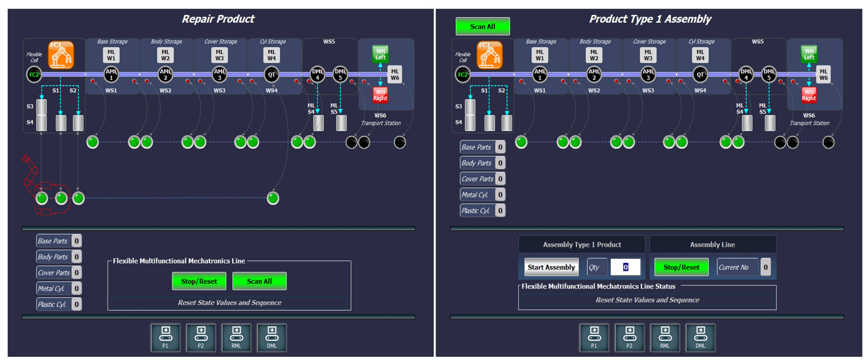Screen dimensions: 868x364
Task: Click the Qty input field
Action: (625, 267)
